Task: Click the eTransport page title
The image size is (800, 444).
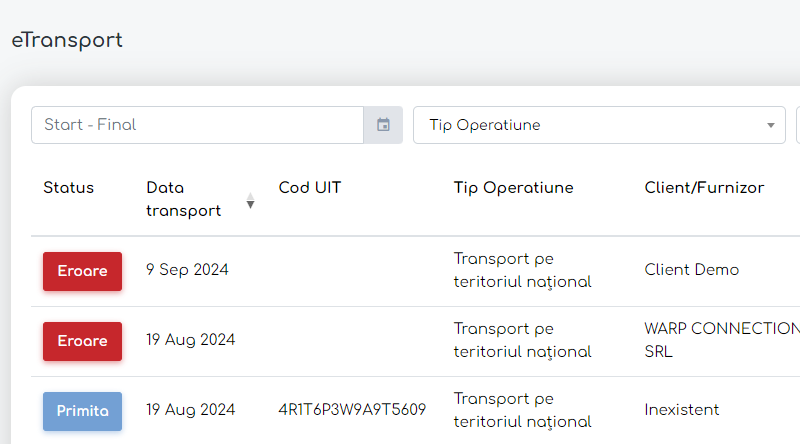Action: [67, 41]
